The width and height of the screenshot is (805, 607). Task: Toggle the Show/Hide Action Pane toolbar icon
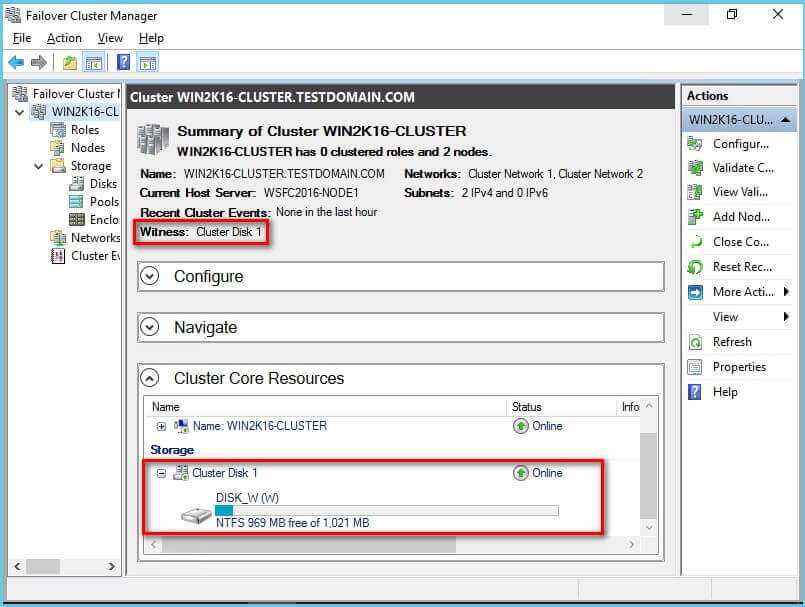pyautogui.click(x=148, y=63)
